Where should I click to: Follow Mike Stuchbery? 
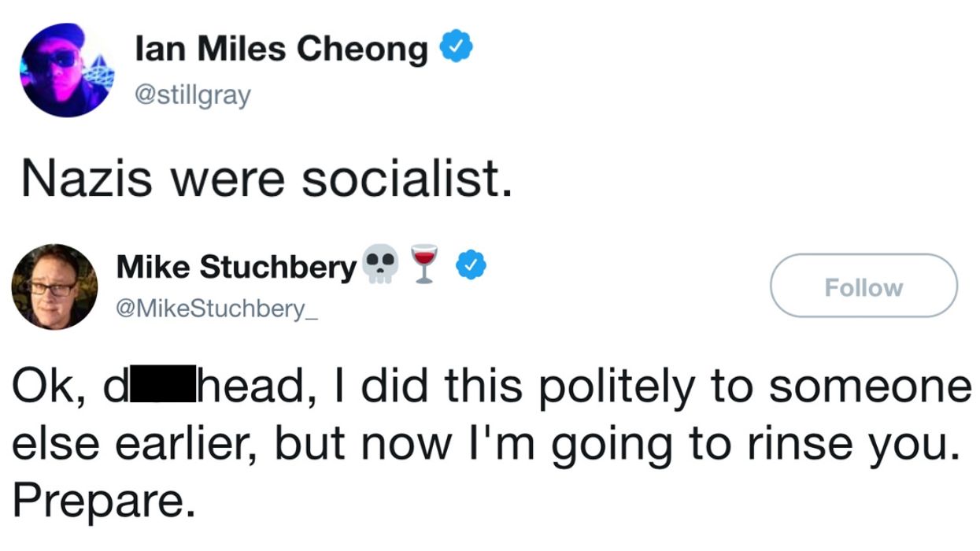click(863, 287)
